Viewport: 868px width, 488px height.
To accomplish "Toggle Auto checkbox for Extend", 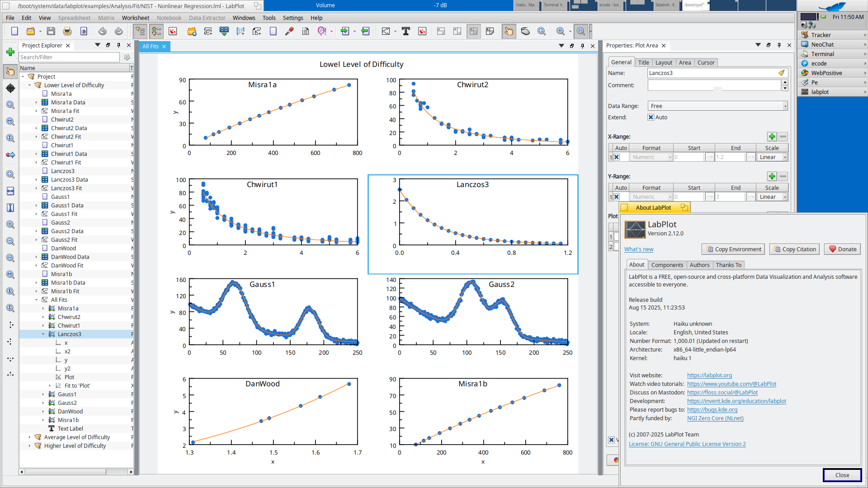I will (651, 117).
